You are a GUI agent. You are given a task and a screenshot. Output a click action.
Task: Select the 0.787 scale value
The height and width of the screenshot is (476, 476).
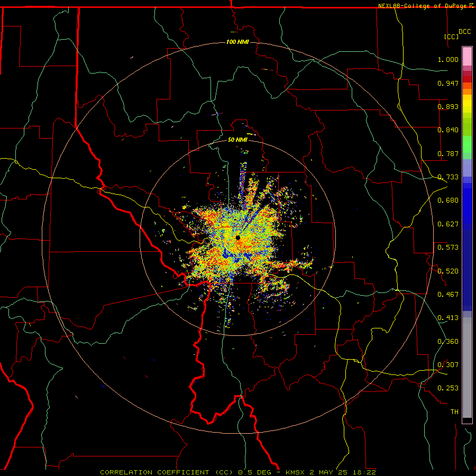coord(448,153)
